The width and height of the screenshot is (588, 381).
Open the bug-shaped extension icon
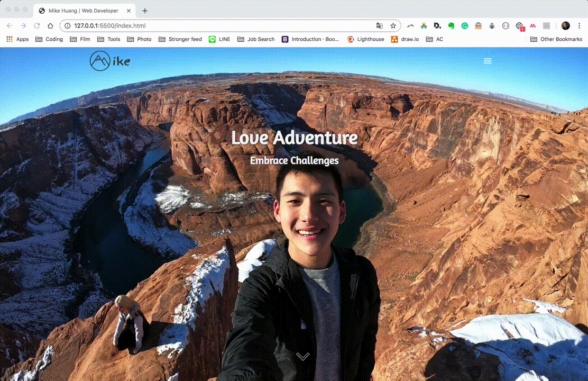pos(492,25)
